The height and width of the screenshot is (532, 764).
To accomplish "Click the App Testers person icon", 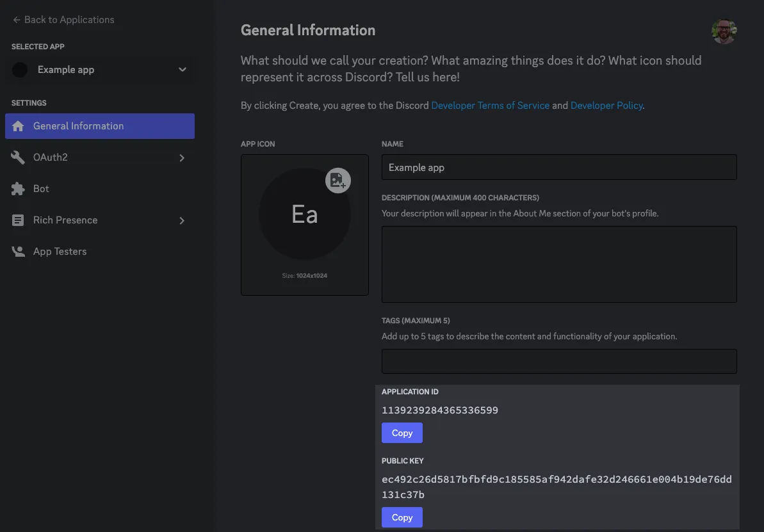I will (x=18, y=252).
